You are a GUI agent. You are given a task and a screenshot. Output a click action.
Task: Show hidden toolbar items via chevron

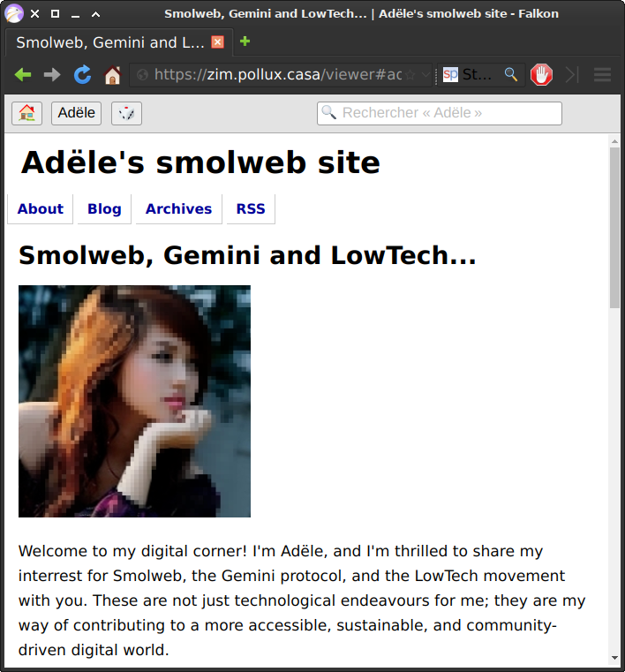tap(572, 75)
